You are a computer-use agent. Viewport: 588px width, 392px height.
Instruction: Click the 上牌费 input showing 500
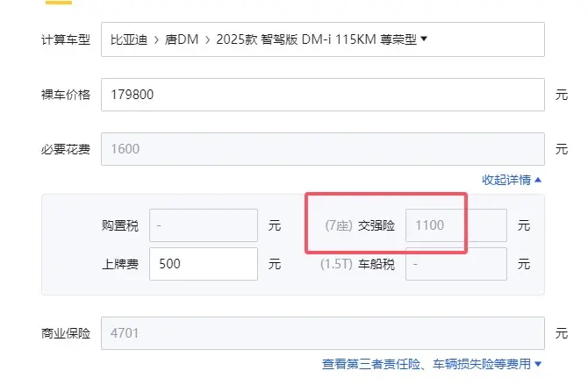click(204, 264)
